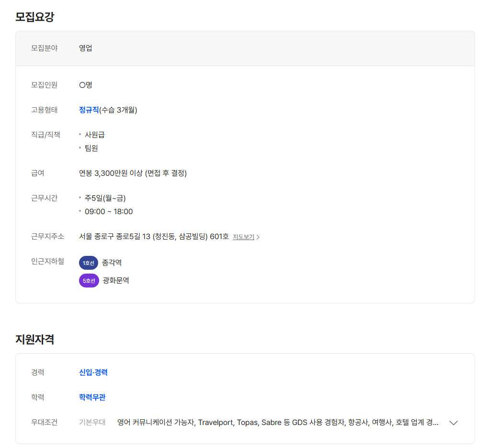Click the 09:00 ~ 18:00 working hours item
489x448 pixels.
click(x=109, y=211)
